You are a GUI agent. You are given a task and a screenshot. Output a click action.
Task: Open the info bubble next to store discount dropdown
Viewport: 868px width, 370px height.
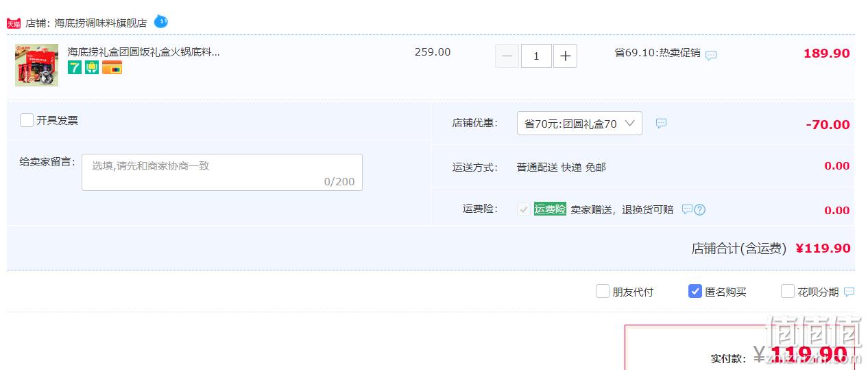coord(661,124)
